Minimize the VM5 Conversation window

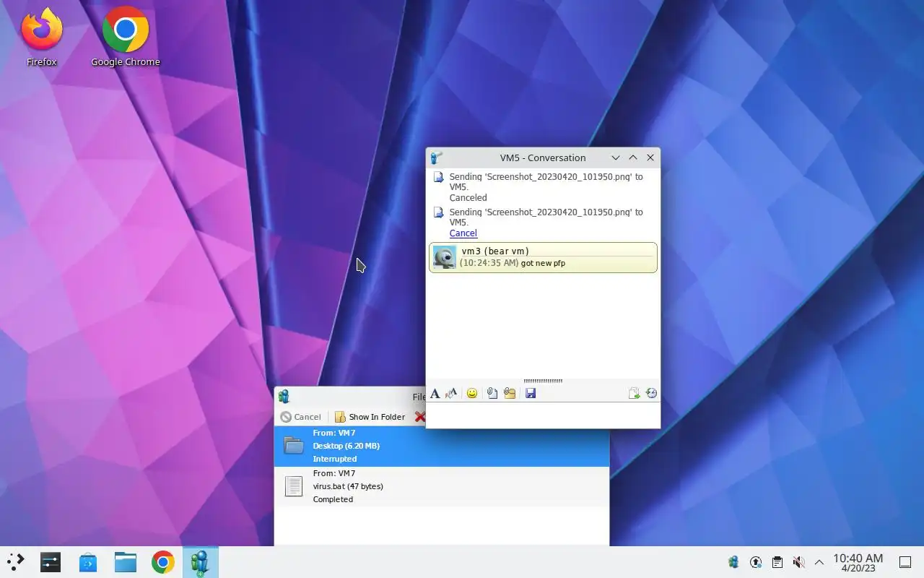pyautogui.click(x=616, y=158)
